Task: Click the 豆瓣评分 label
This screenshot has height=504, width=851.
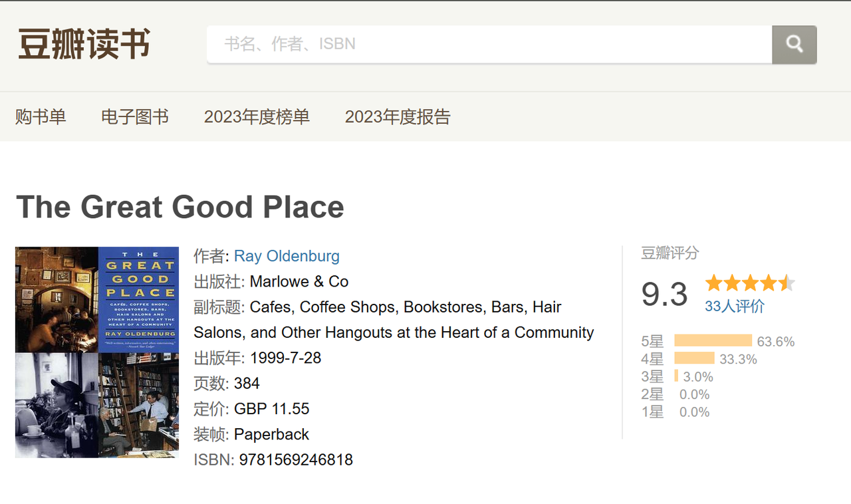Action: (670, 253)
